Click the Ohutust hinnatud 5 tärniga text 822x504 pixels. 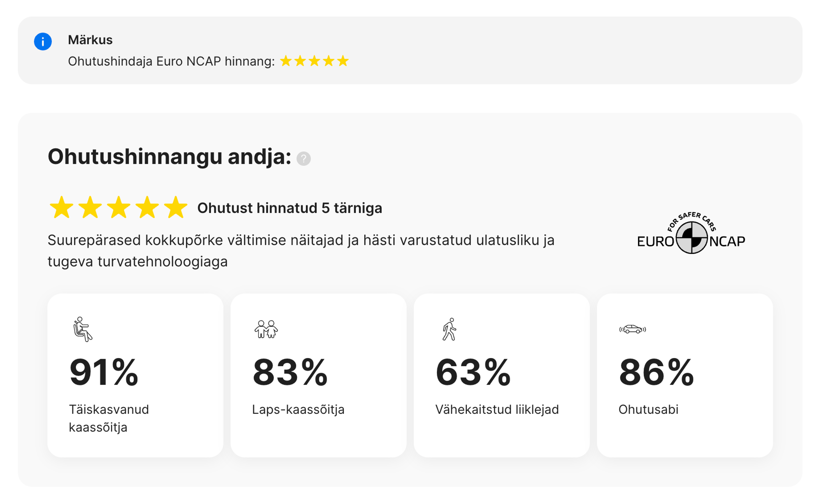coord(290,208)
